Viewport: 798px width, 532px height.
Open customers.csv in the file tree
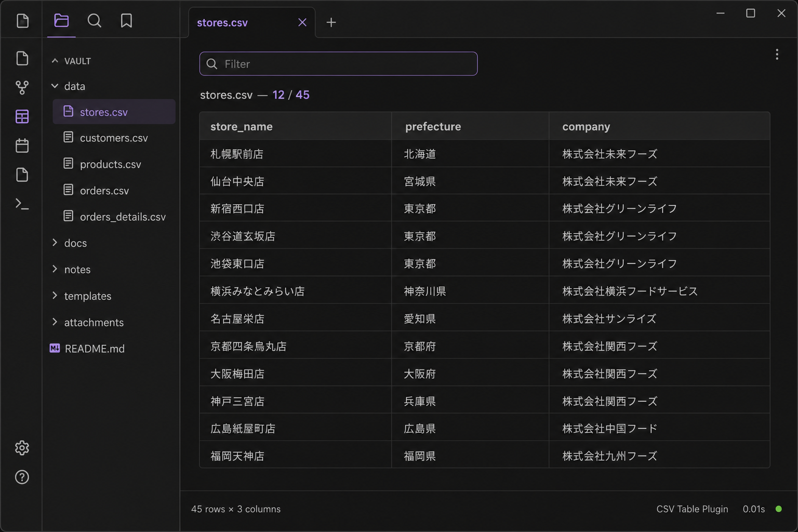(x=114, y=138)
